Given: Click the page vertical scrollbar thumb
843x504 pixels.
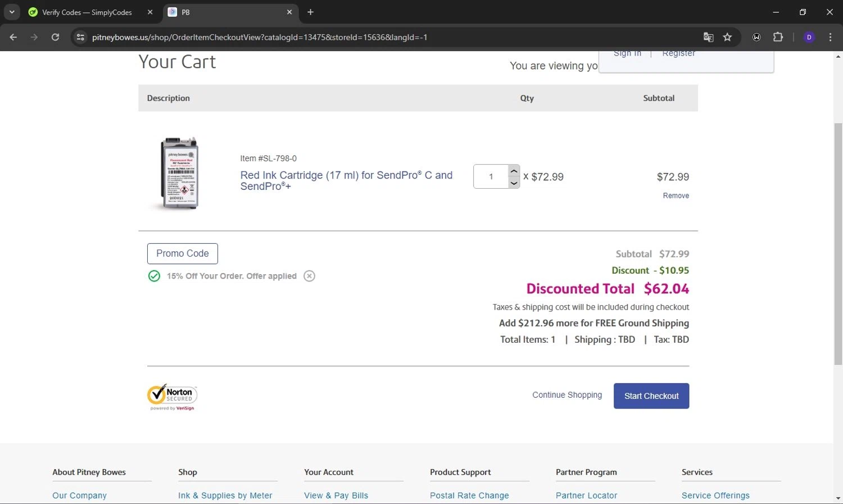Looking at the screenshot, I should tap(838, 244).
